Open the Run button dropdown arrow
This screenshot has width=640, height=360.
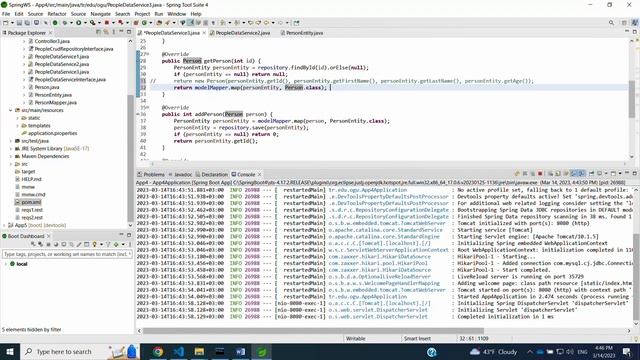coord(85,23)
